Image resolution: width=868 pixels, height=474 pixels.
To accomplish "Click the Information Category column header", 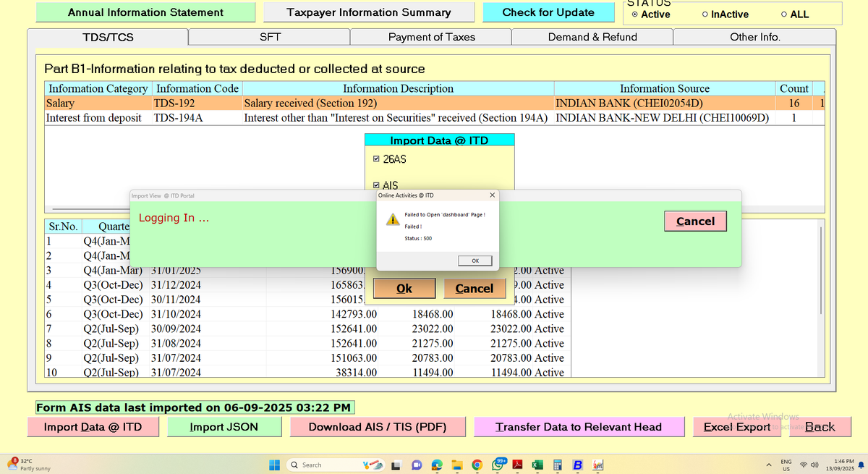I will pos(97,89).
